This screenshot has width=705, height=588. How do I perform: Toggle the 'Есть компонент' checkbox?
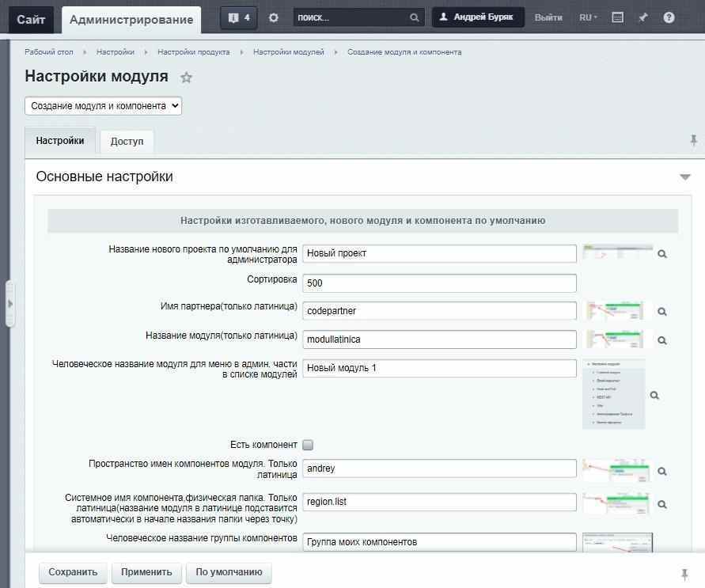tap(308, 445)
